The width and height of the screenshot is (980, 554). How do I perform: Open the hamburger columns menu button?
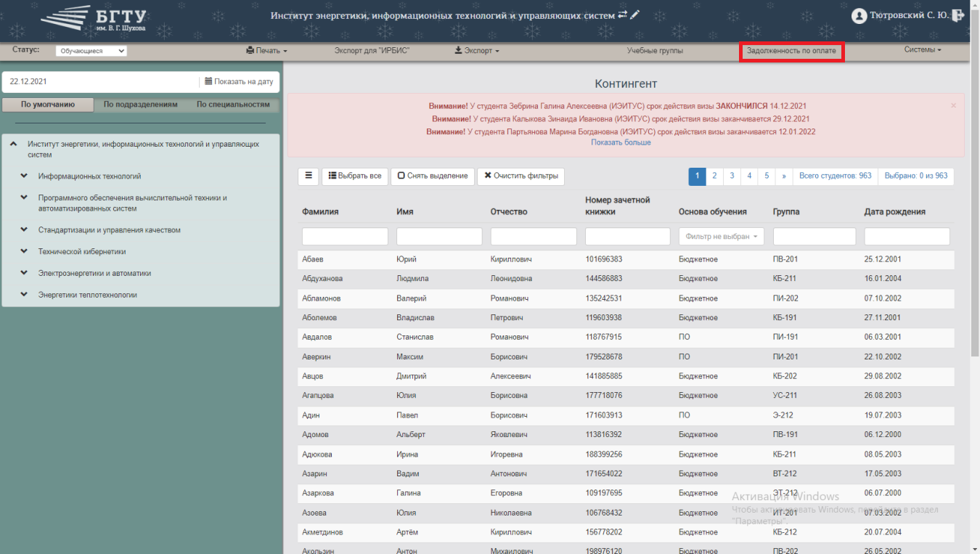tap(308, 176)
